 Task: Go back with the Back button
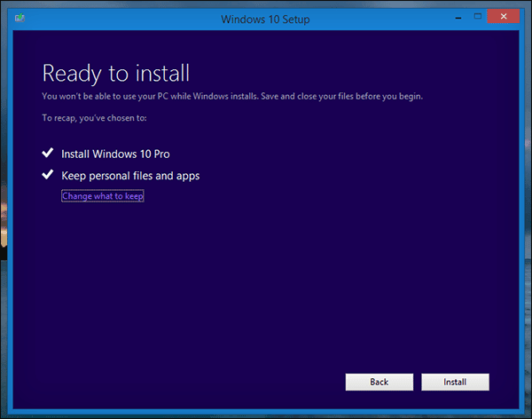pyautogui.click(x=379, y=382)
